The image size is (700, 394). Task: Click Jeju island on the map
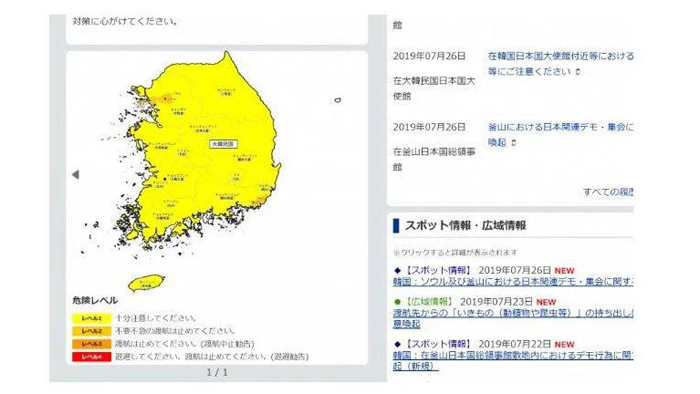(146, 283)
